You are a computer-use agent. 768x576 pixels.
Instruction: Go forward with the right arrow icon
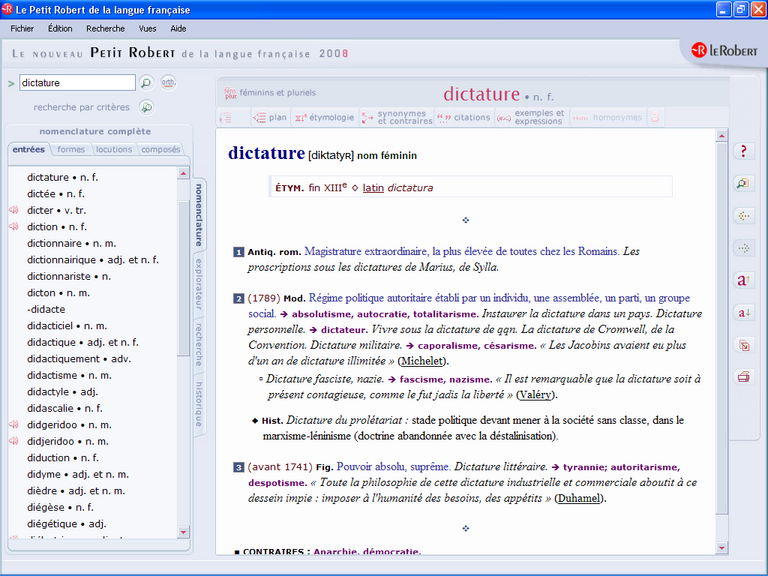[744, 248]
